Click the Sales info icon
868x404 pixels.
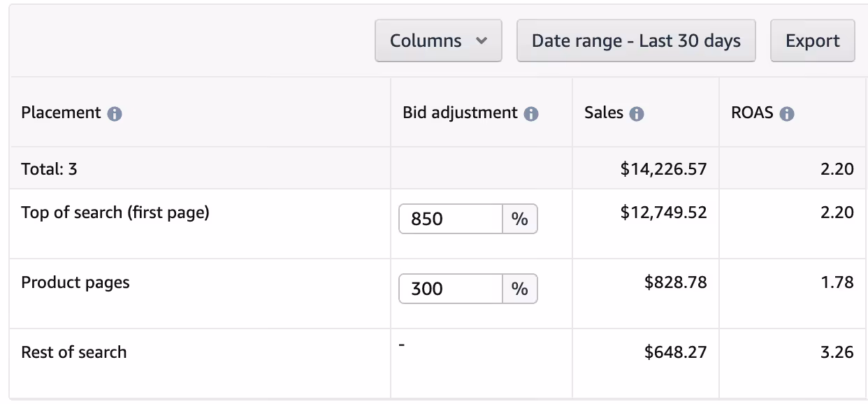tap(636, 113)
